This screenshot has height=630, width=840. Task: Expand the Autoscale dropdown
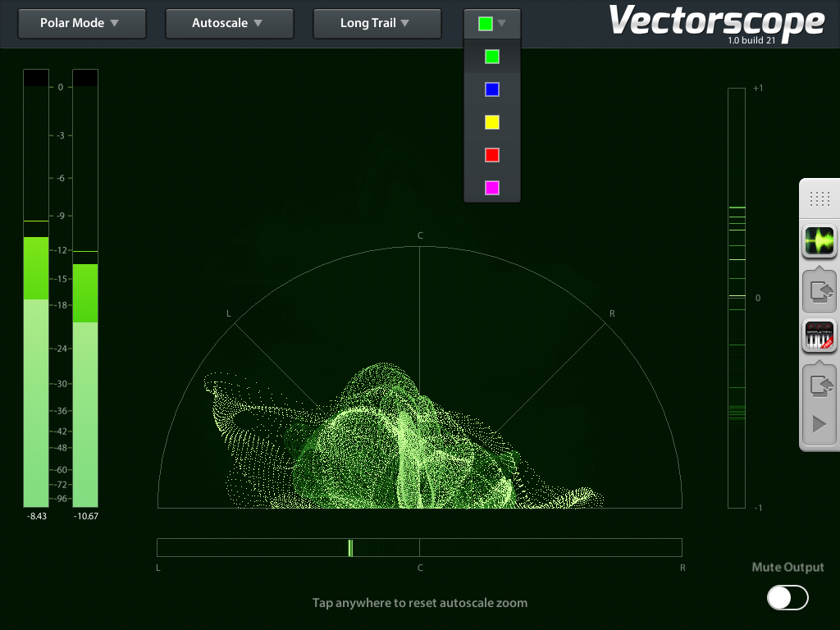tap(229, 23)
